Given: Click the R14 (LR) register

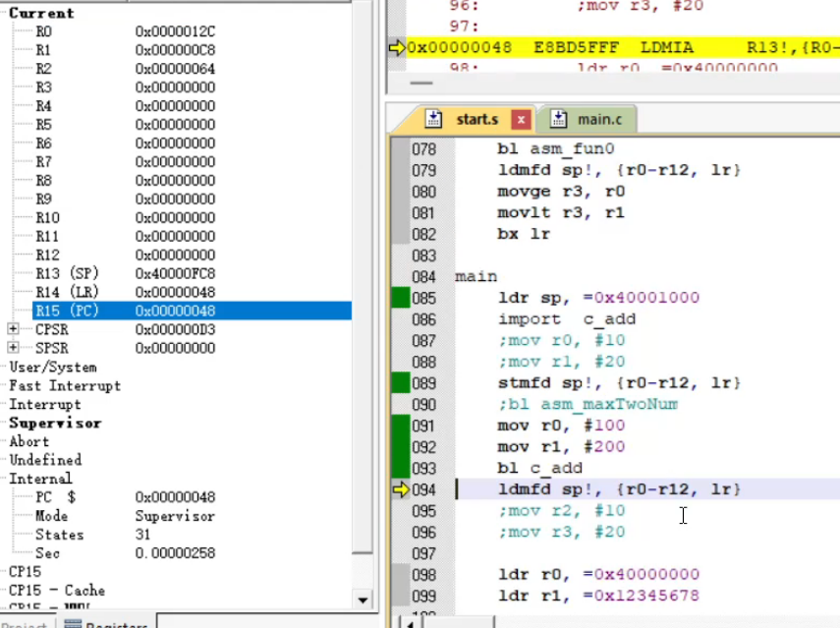Looking at the screenshot, I should tap(67, 292).
